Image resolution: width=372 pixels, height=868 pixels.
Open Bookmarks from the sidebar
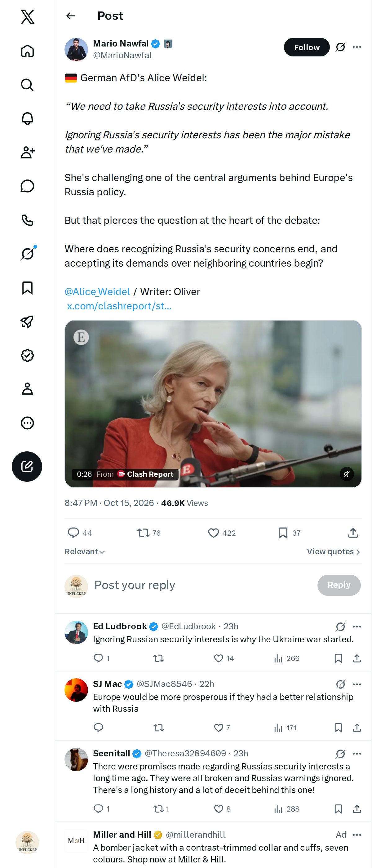pos(27,288)
